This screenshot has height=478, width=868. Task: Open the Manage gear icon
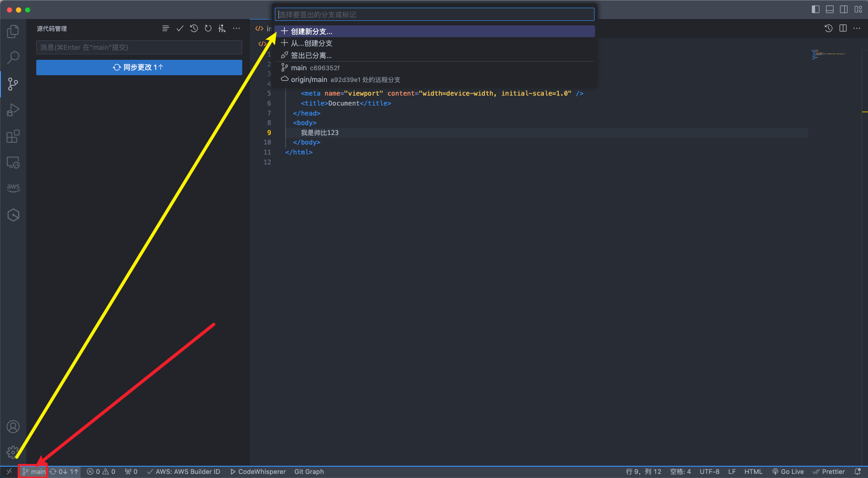[12, 452]
